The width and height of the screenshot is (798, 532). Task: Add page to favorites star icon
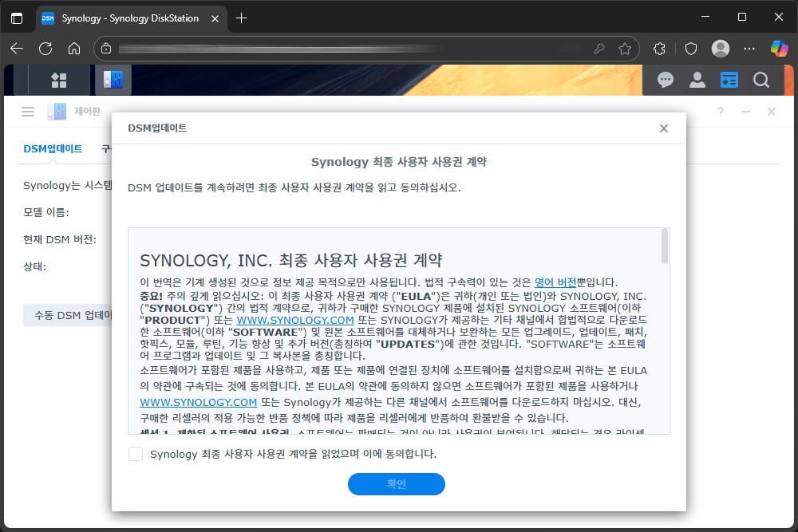pos(625,49)
